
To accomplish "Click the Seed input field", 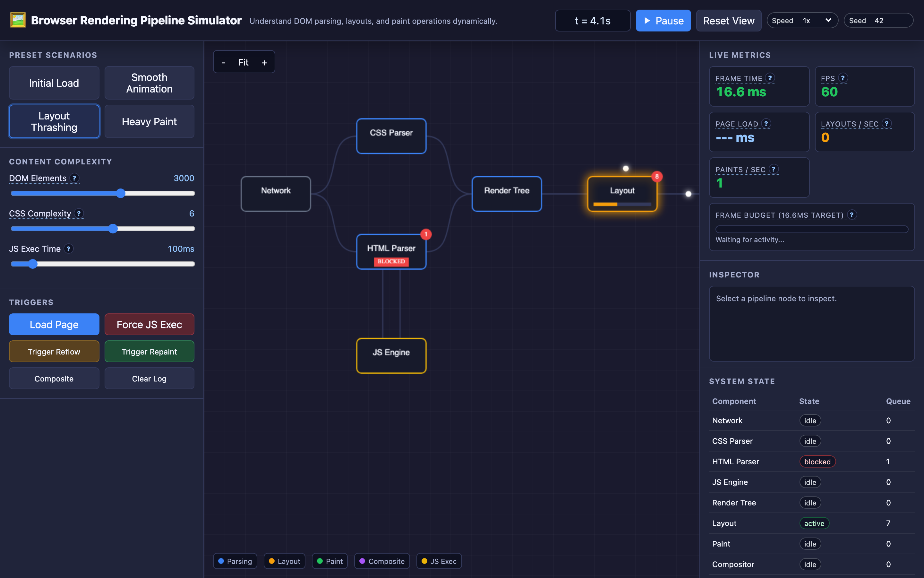I will tap(892, 21).
